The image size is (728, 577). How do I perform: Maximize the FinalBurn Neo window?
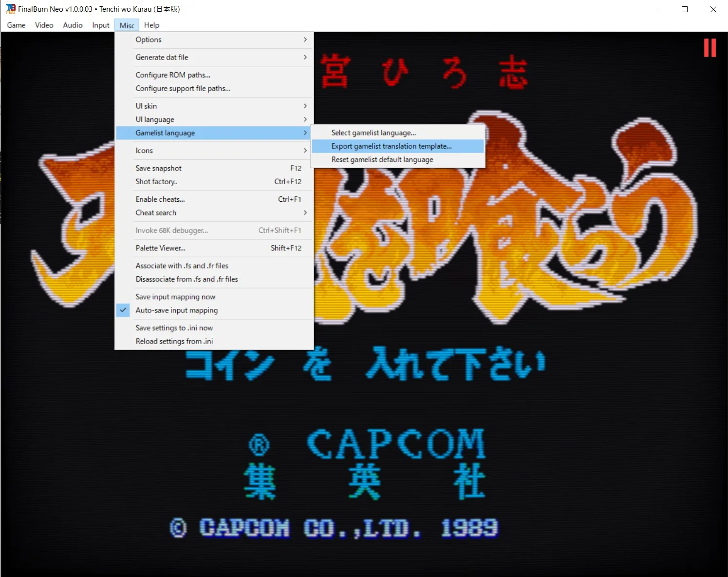[685, 9]
